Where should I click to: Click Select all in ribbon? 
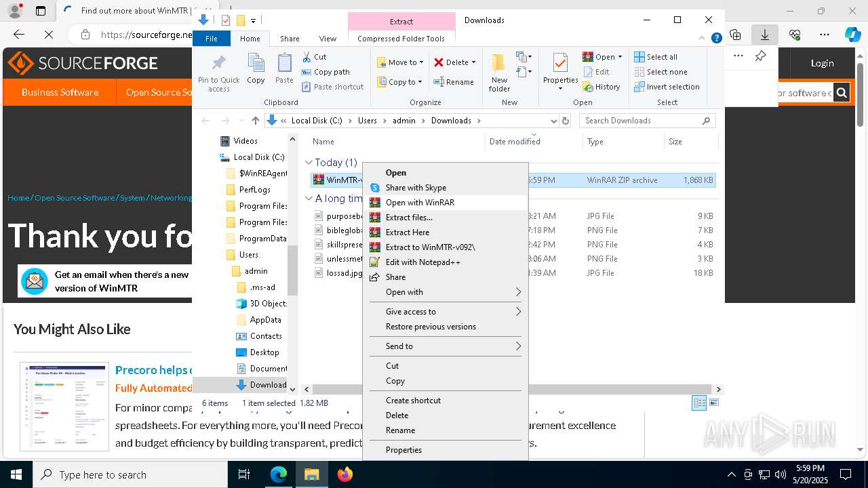656,57
